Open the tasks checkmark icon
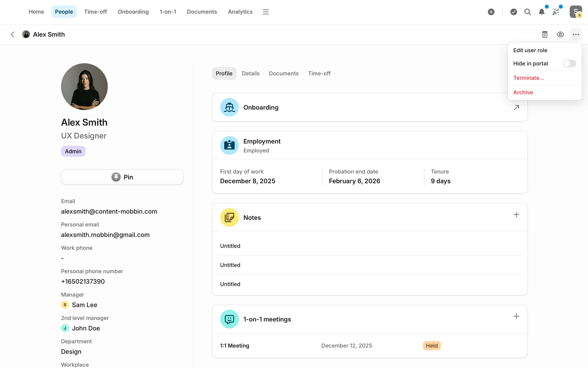This screenshot has width=588, height=368. (514, 12)
